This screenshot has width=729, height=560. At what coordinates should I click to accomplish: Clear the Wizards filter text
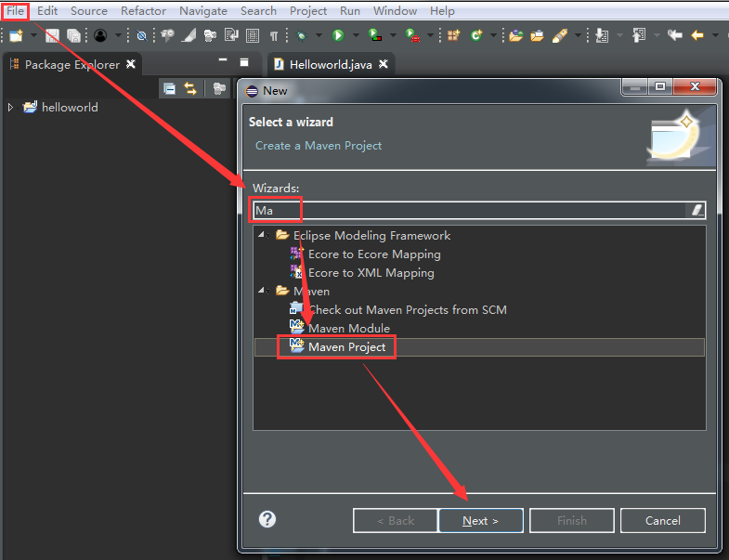(x=696, y=210)
